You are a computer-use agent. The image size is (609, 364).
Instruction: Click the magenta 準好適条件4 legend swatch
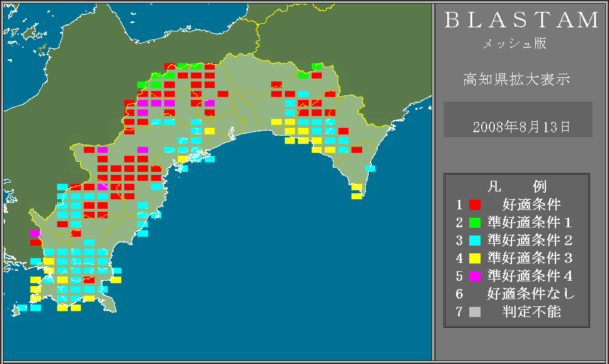(x=475, y=276)
